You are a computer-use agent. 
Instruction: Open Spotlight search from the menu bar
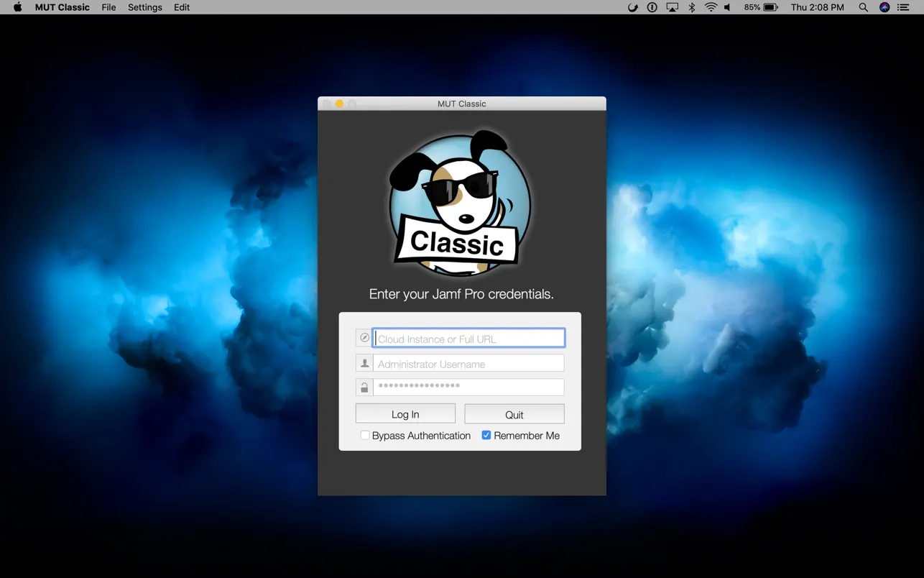pyautogui.click(x=862, y=7)
